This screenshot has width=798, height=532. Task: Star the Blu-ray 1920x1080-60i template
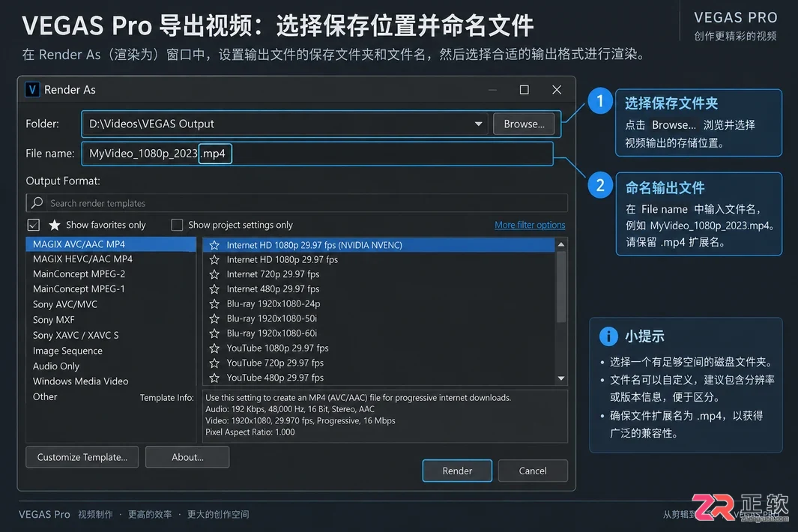click(x=214, y=333)
